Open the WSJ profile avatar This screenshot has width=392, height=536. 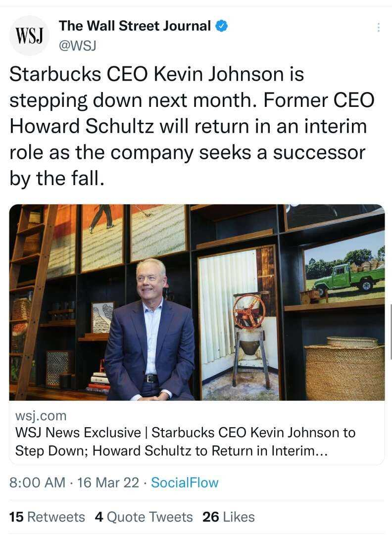pos(29,36)
